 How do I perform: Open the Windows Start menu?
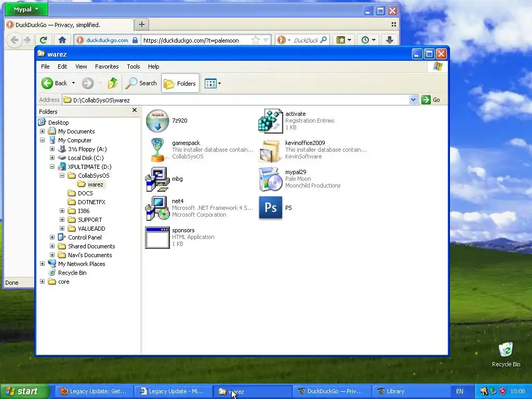[24, 391]
